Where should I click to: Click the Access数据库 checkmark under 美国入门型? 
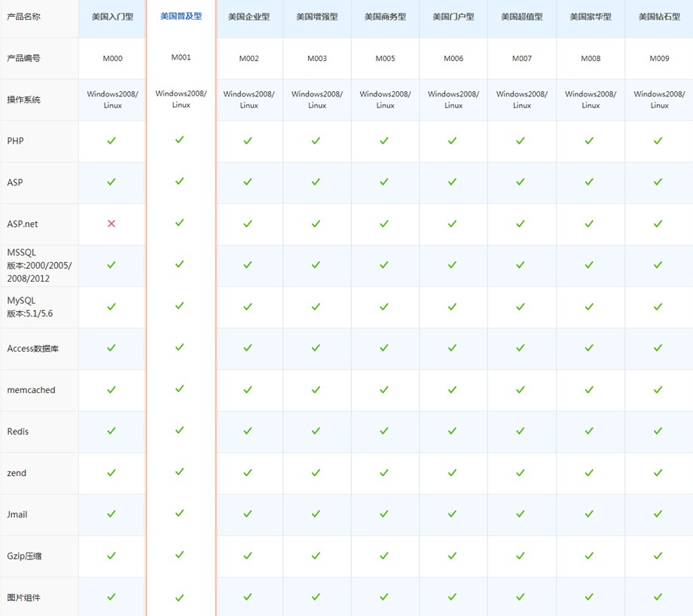point(111,348)
